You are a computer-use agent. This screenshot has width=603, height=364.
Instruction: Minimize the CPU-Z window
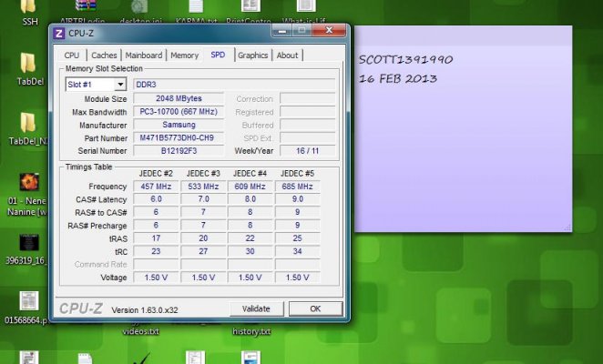click(282, 30)
